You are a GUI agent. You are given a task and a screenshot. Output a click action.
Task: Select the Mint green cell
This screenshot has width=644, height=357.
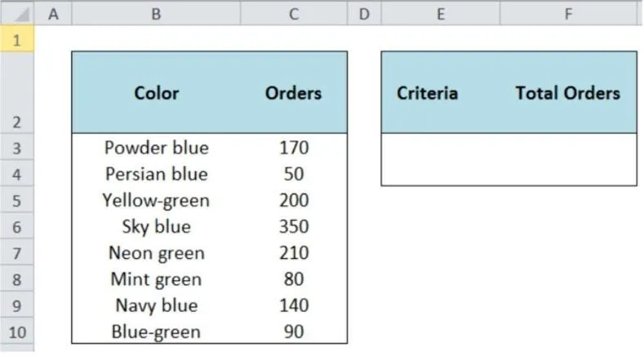(x=156, y=279)
